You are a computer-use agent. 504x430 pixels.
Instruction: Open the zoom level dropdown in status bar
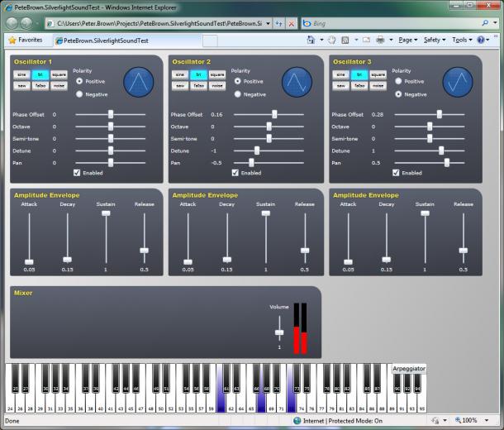487,420
